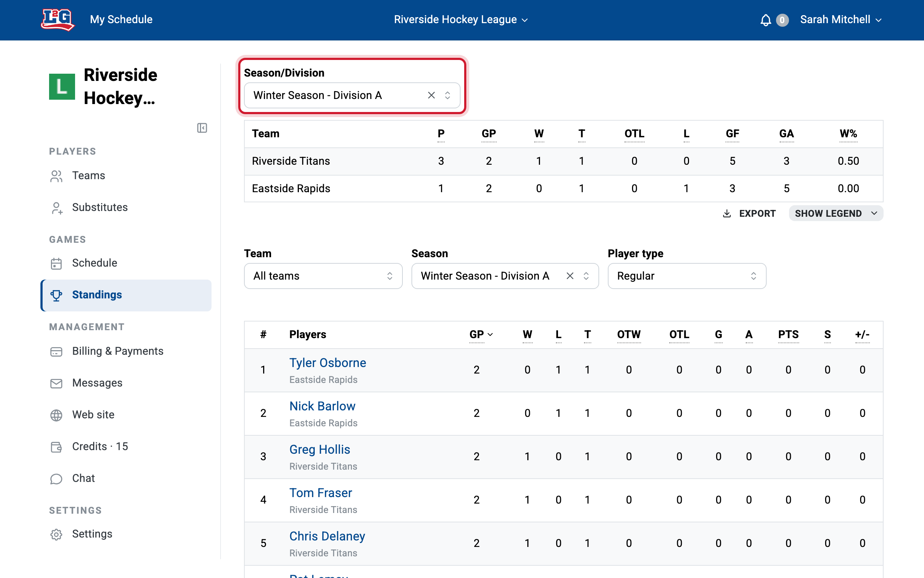Click the green L league avatar
924x578 pixels.
[x=62, y=86]
